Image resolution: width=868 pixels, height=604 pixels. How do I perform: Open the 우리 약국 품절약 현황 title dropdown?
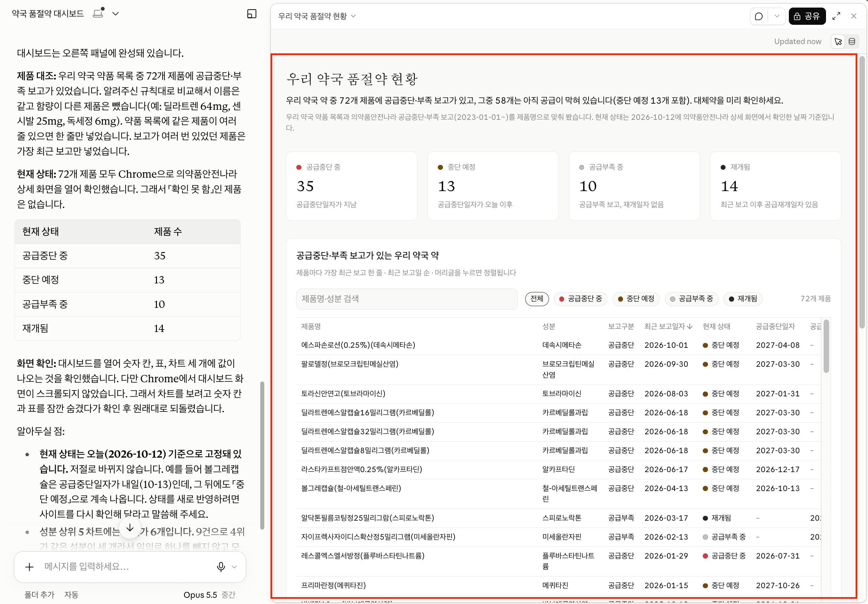click(317, 16)
